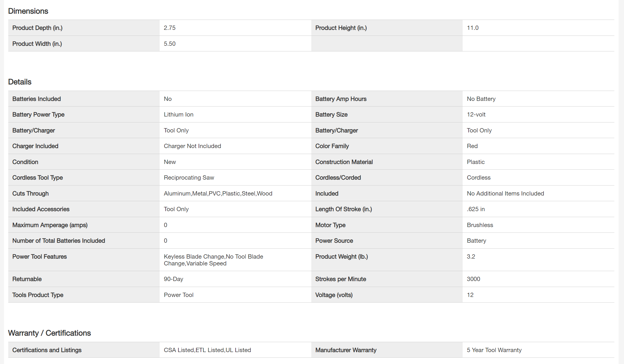Click the Brushless motor type value
624x364 pixels.
click(x=480, y=225)
